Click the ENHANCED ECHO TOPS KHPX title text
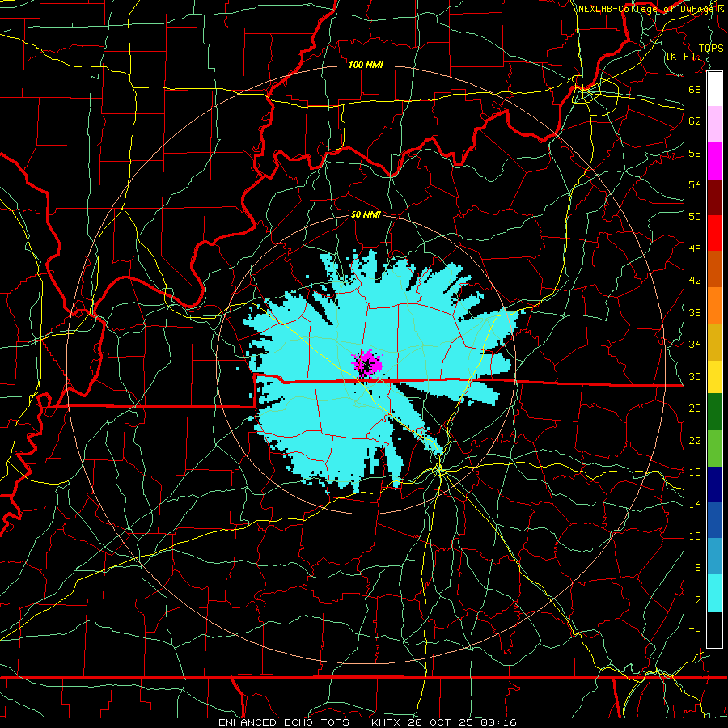Screen dimensions: 728x728 [367, 722]
